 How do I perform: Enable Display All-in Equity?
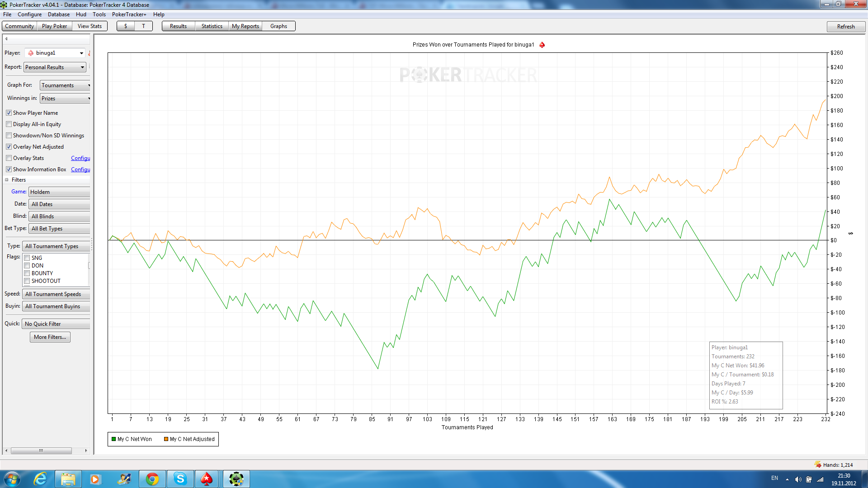(x=9, y=124)
